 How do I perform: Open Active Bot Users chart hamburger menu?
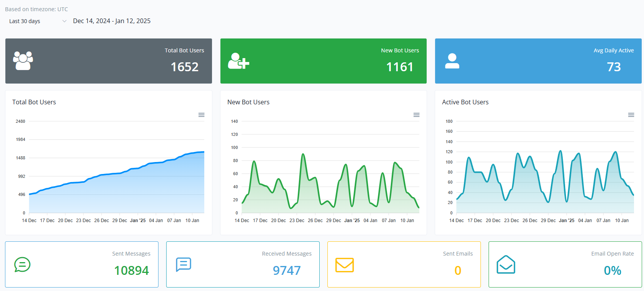pos(631,115)
